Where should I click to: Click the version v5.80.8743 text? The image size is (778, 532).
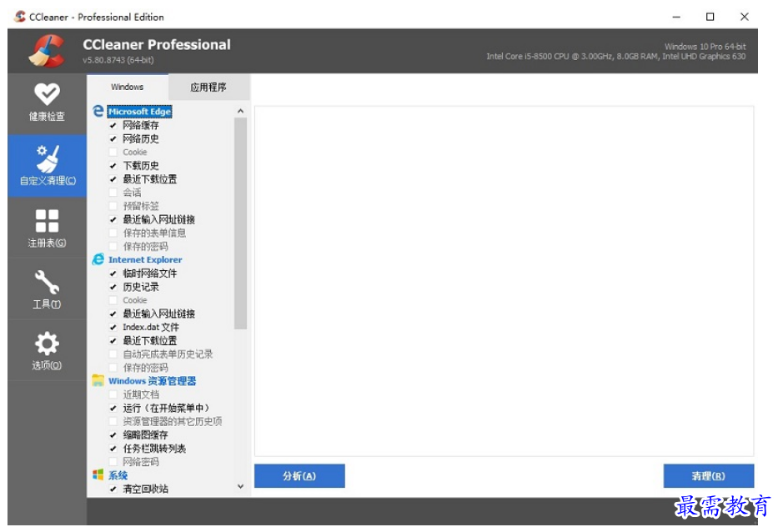118,60
